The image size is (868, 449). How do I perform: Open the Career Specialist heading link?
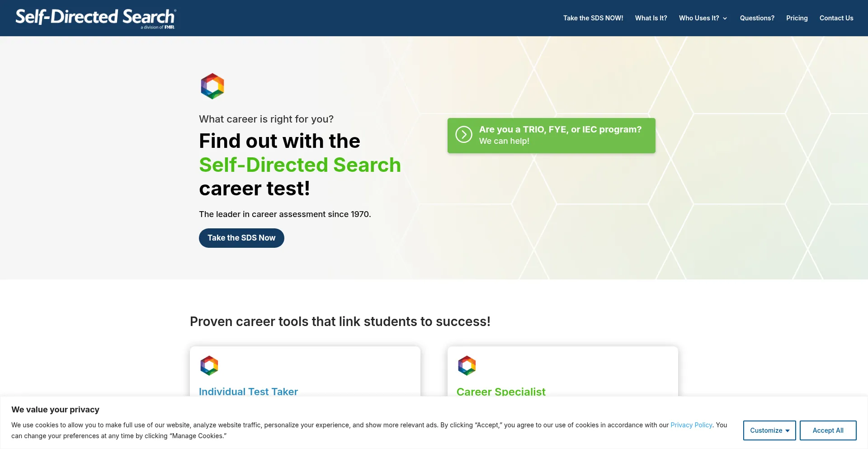pos(501,392)
